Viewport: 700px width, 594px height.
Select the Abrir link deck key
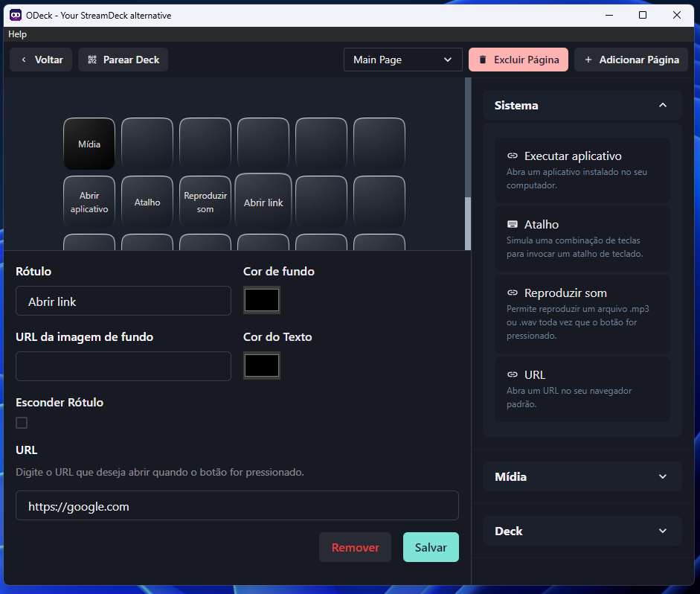coord(263,201)
